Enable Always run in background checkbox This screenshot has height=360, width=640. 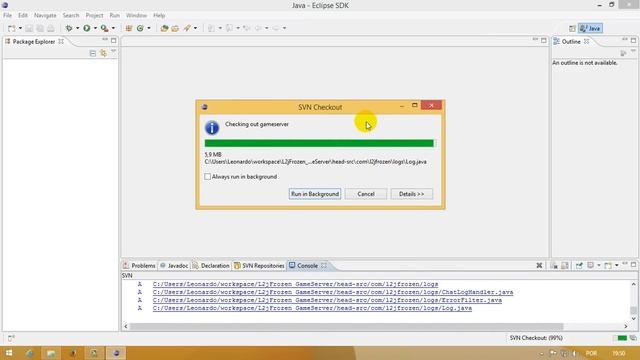[x=207, y=177]
